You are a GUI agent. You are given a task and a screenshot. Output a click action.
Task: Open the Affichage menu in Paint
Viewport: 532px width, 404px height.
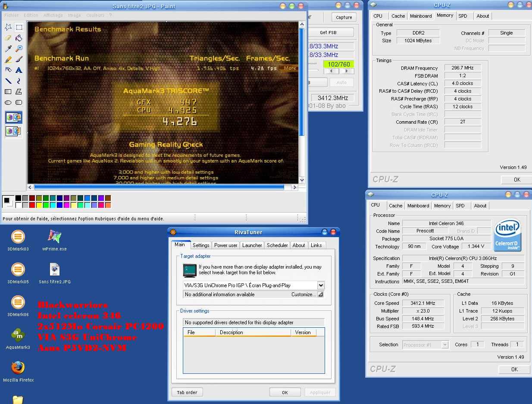coord(53,15)
